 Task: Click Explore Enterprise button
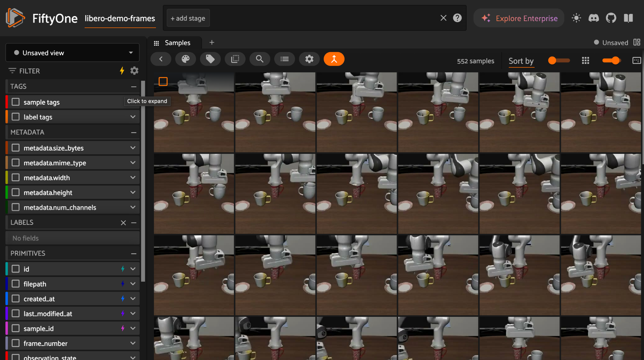519,18
